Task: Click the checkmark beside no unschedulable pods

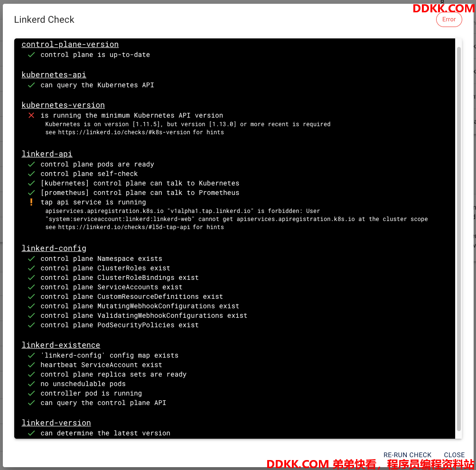Action: point(31,384)
